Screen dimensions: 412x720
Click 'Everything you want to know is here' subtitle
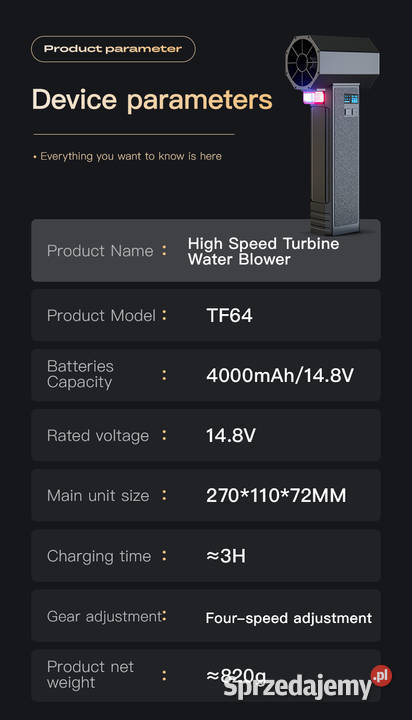pyautogui.click(x=131, y=156)
